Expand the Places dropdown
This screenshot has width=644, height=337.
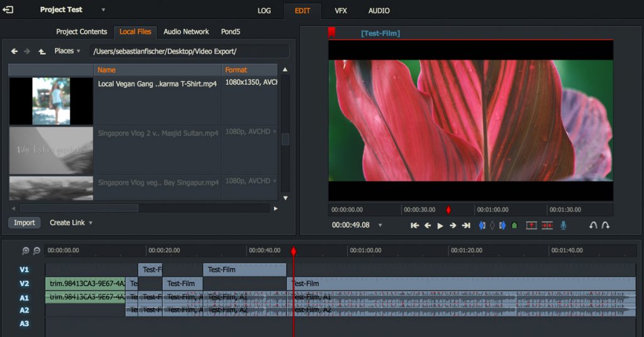(67, 51)
